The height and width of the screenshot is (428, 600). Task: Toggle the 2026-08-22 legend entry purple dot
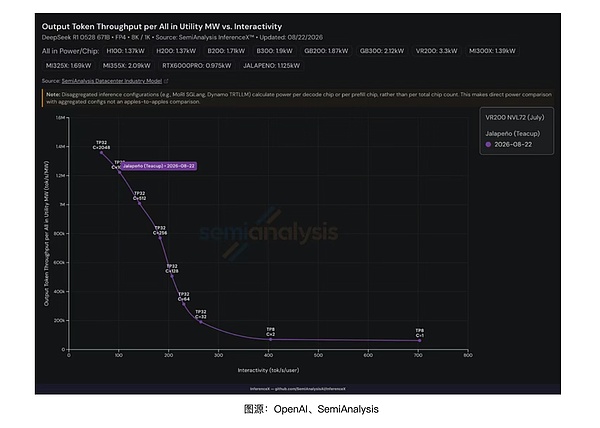[488, 145]
